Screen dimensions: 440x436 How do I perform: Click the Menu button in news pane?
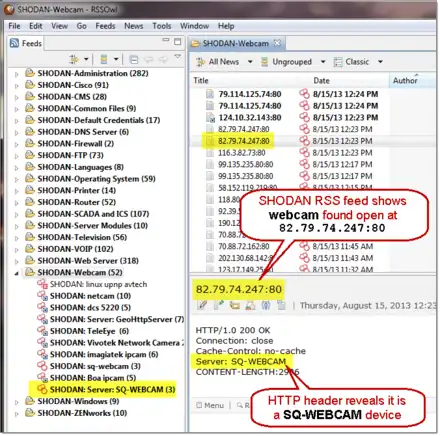[210, 405]
